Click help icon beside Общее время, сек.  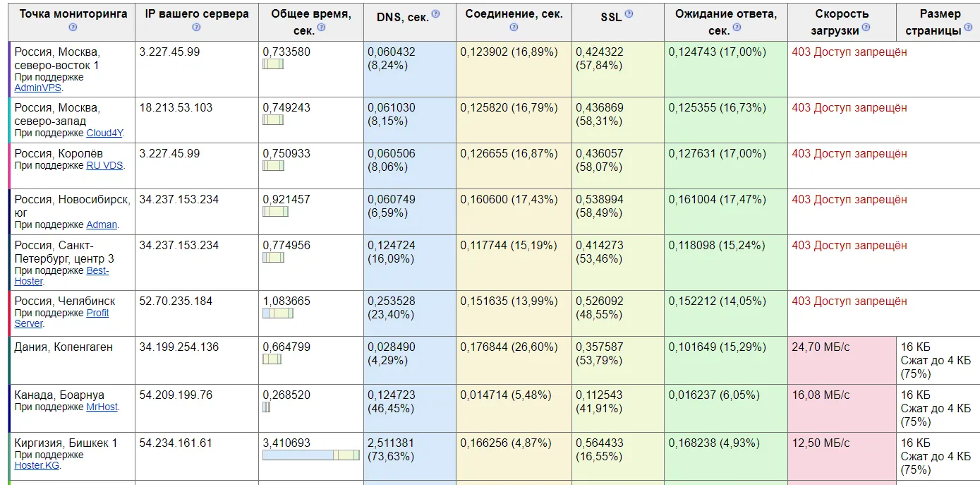point(322,28)
